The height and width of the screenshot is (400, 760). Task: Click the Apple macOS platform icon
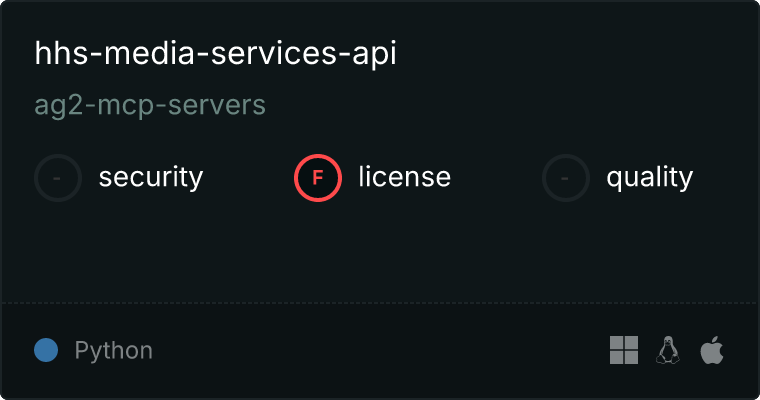[712, 350]
